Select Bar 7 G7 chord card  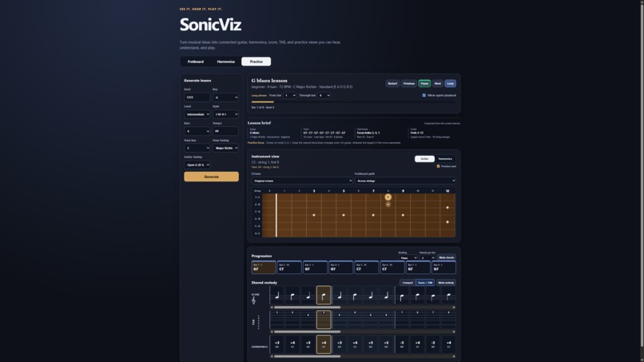click(418, 268)
